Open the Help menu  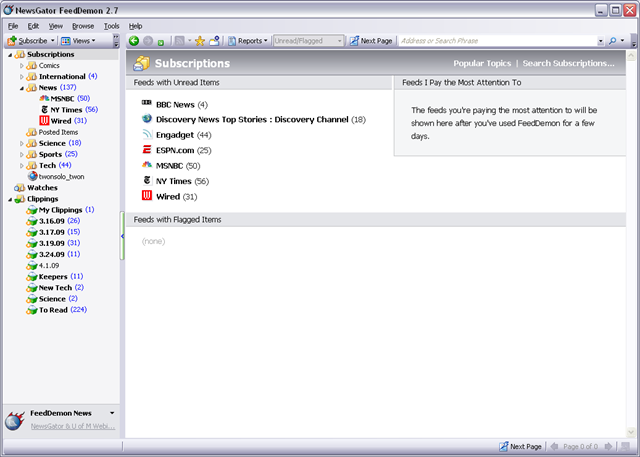pyautogui.click(x=136, y=26)
